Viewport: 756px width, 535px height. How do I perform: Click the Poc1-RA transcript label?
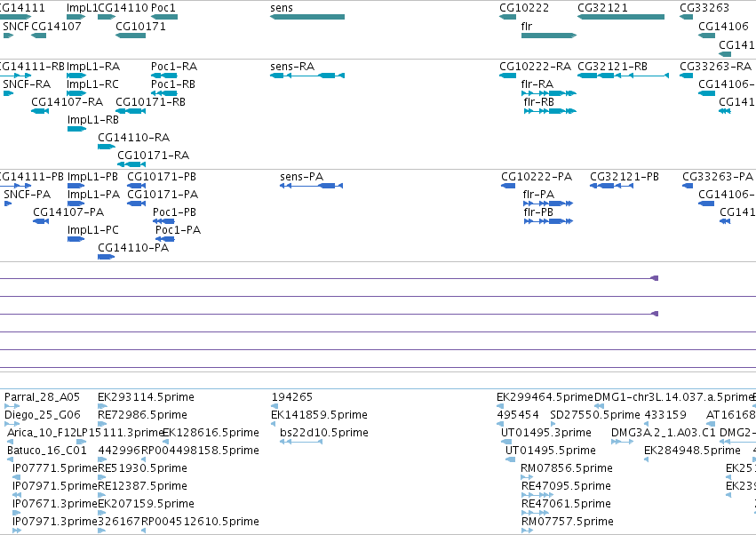point(174,66)
